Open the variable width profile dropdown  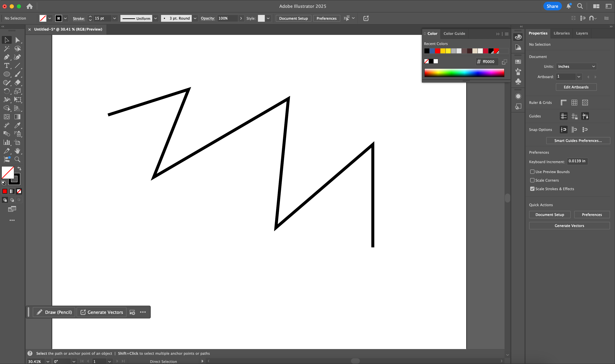[156, 18]
